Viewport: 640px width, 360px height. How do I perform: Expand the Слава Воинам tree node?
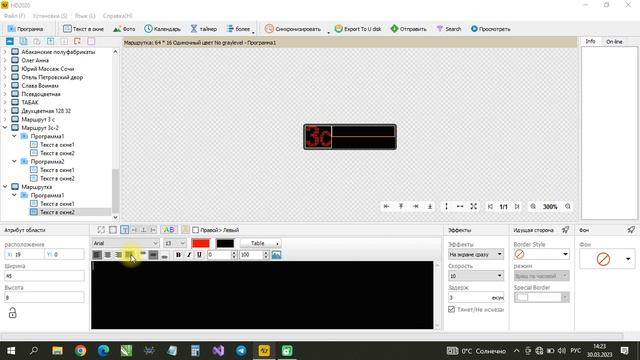tap(5, 86)
